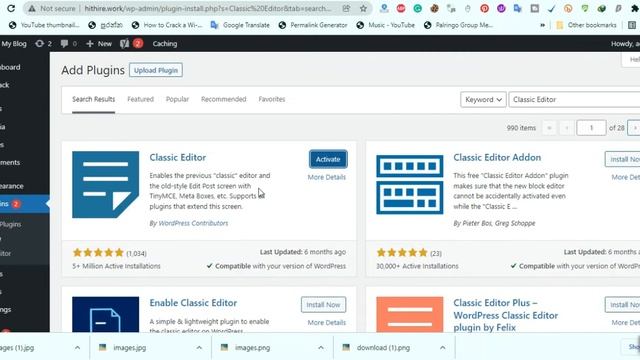This screenshot has height=360, width=640.
Task: Open the Palringo Group Me bookmark
Action: click(x=458, y=25)
